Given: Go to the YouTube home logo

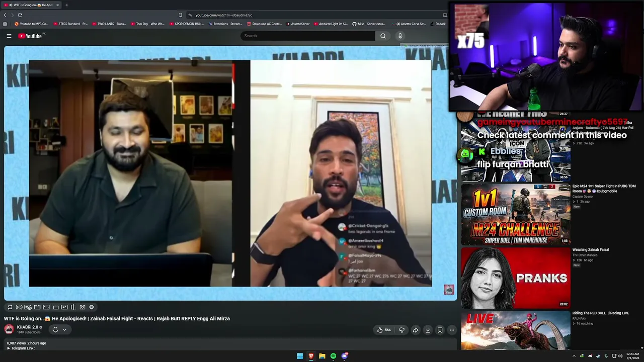Looking at the screenshot, I should (x=31, y=36).
